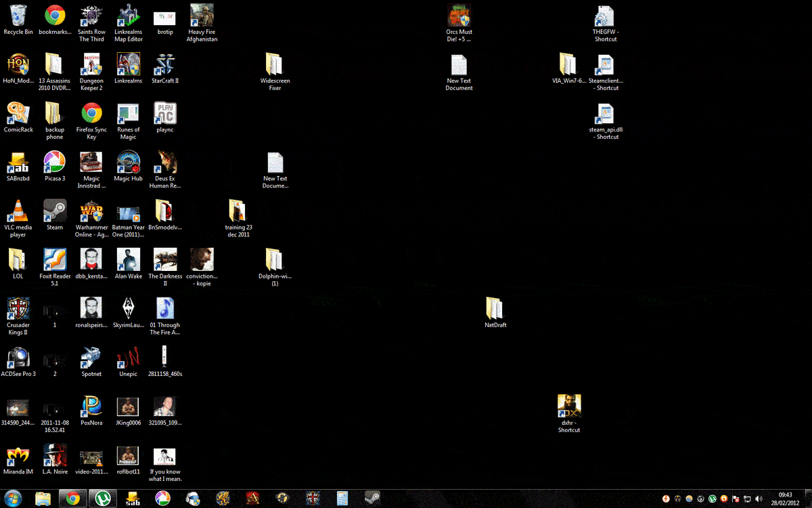Screen dimensions: 812x508
Task: Click the Windows Start button
Action: tap(14, 498)
